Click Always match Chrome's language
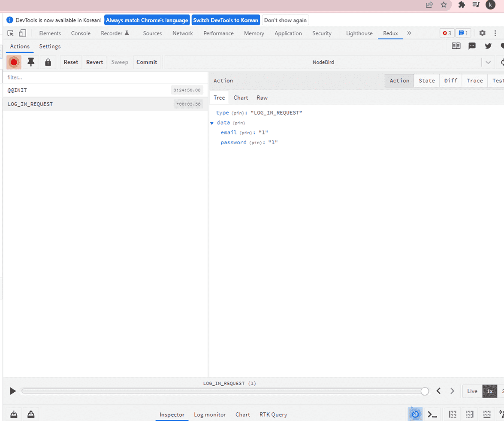504x421 pixels. click(x=147, y=20)
